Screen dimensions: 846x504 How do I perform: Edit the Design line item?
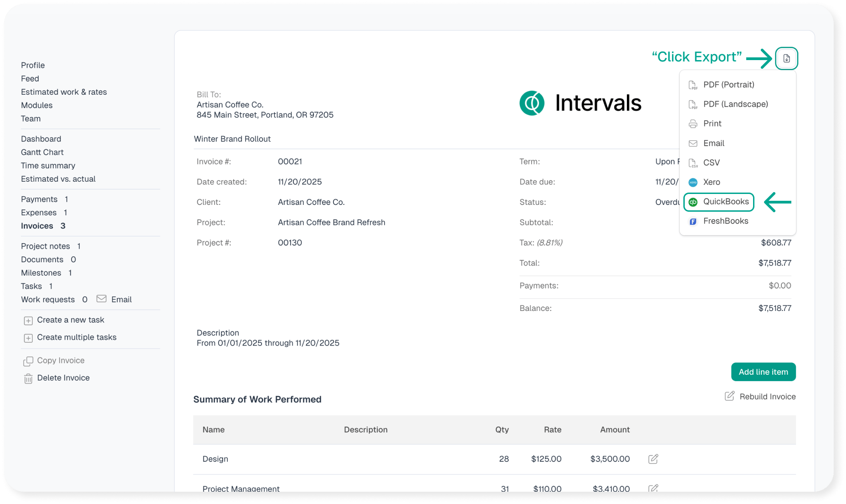[x=653, y=459]
